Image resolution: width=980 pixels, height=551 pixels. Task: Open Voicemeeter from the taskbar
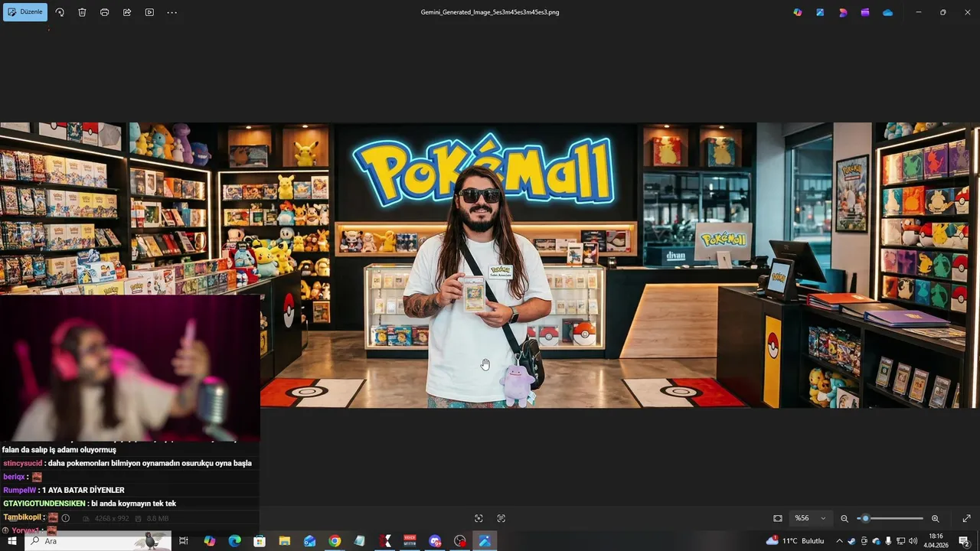pos(410,541)
